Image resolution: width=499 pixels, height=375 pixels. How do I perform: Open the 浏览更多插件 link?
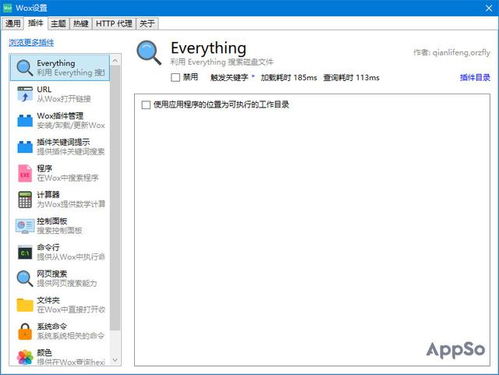[x=31, y=43]
